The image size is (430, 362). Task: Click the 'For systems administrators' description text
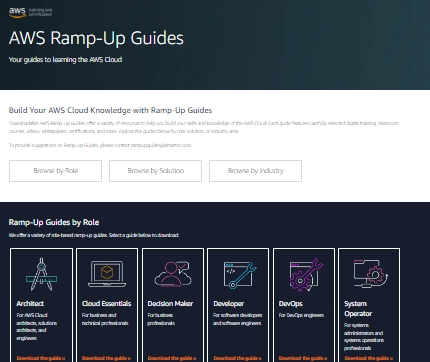coord(364,336)
